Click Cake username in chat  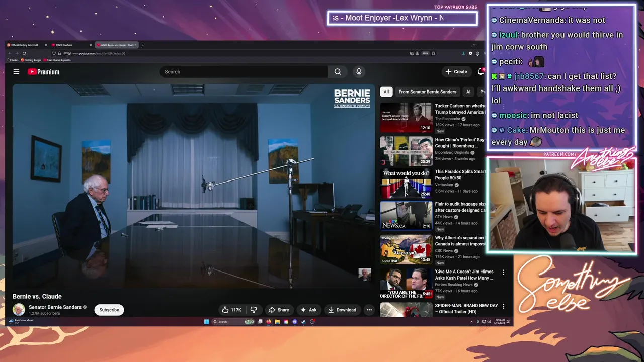click(x=517, y=130)
